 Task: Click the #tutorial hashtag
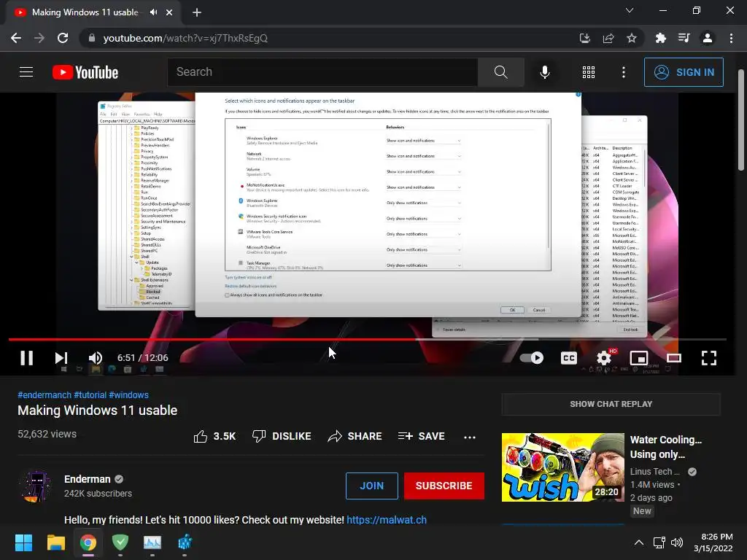point(90,394)
